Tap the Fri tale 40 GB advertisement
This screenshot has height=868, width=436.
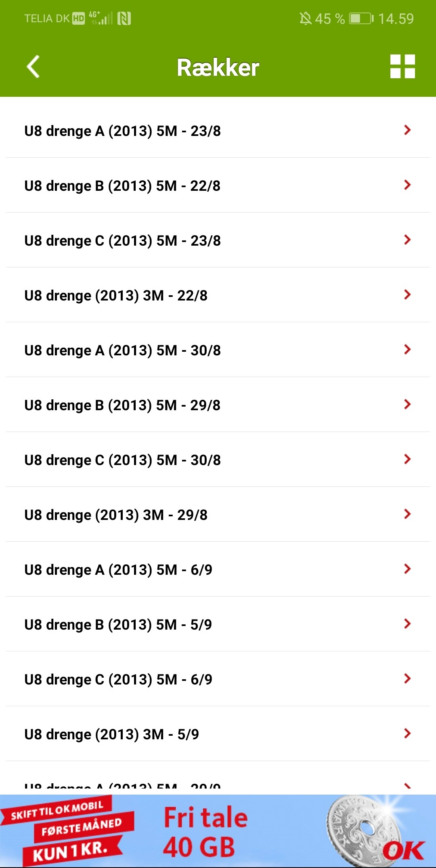(x=205, y=832)
